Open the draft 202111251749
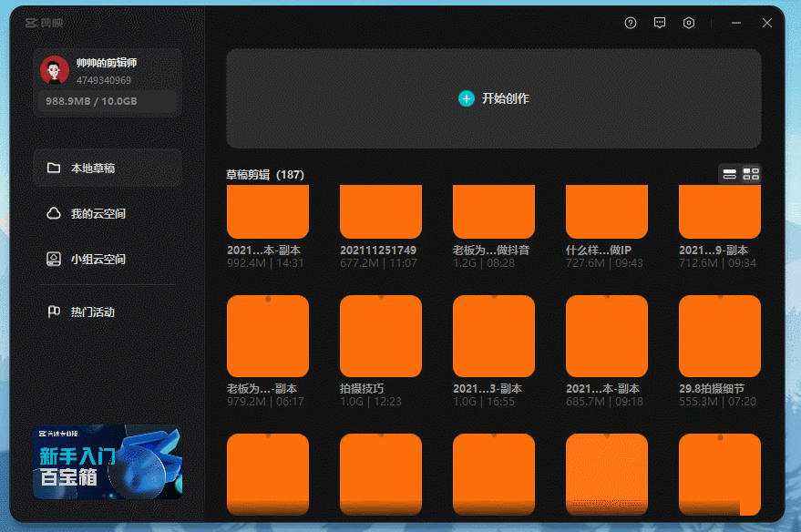Viewport: 801px width, 532px height. (x=380, y=211)
